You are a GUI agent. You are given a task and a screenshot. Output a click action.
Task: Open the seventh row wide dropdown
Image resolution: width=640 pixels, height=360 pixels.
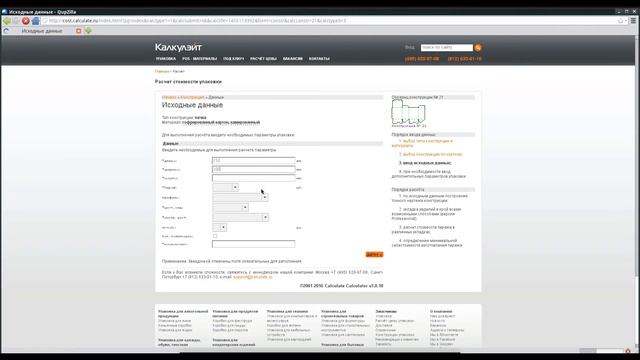click(240, 218)
